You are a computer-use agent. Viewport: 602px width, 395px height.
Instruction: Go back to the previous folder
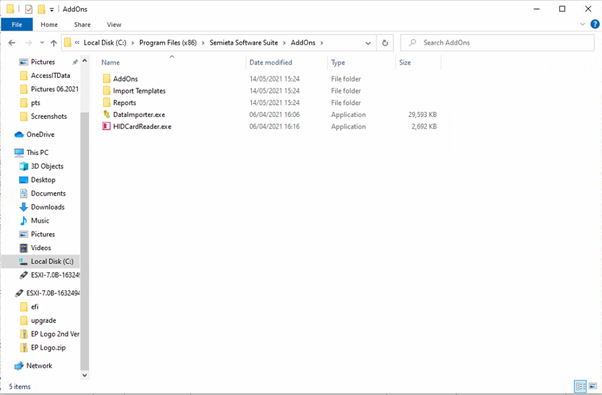12,43
